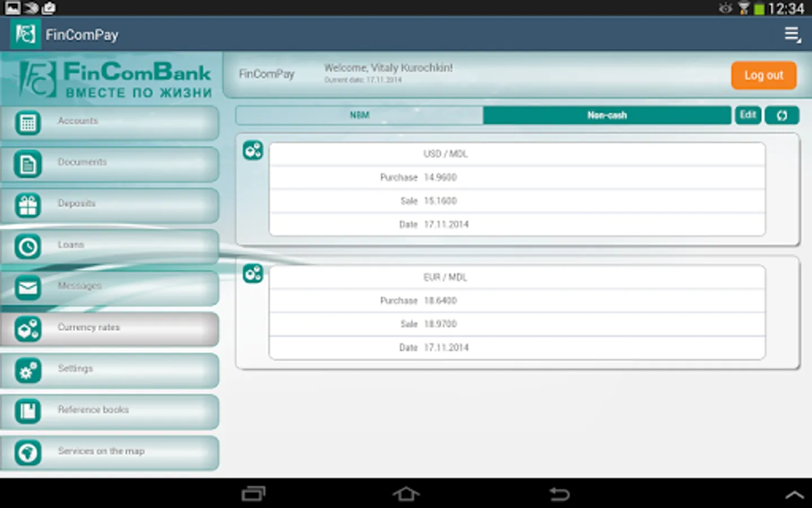Screen dimensions: 812x508
Task: Open the Loans menu item
Action: [x=110, y=247]
